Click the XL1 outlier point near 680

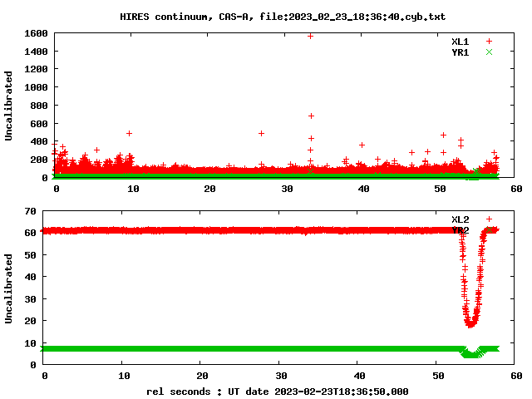(311, 116)
